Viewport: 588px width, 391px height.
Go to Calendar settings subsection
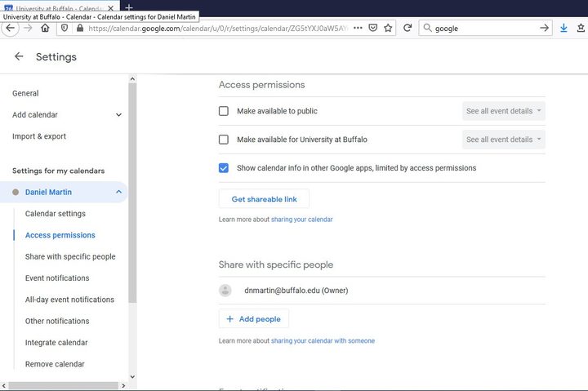(x=56, y=214)
